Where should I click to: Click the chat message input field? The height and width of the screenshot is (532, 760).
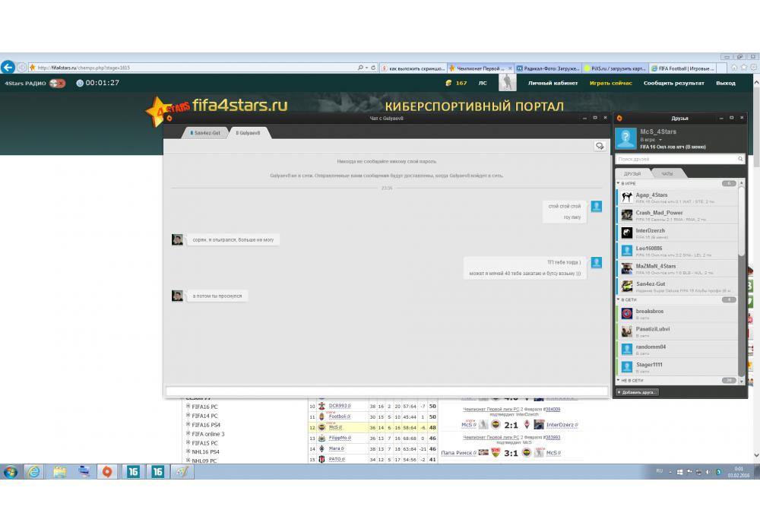point(386,391)
